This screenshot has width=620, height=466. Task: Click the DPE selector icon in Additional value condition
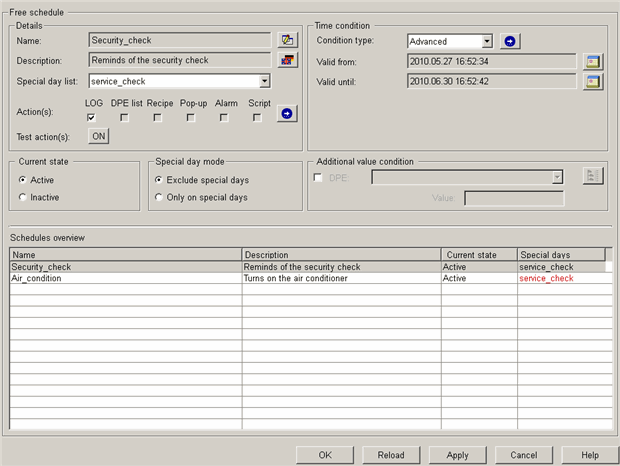[x=593, y=177]
